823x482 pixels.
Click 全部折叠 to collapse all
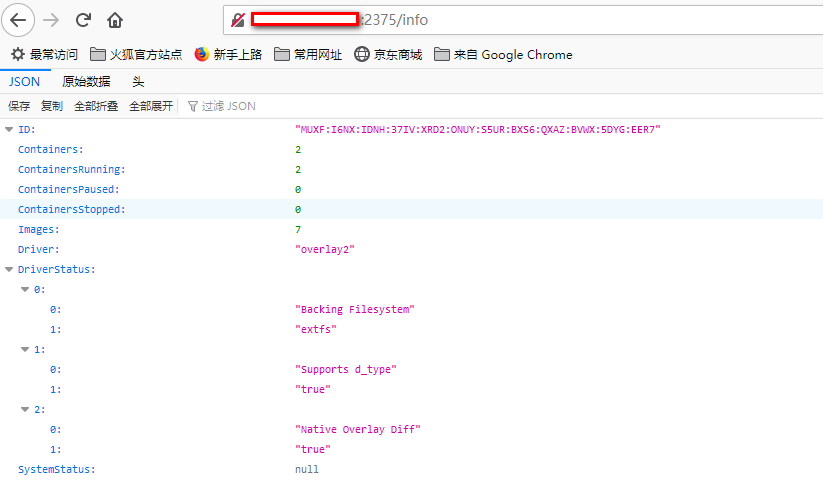point(96,106)
